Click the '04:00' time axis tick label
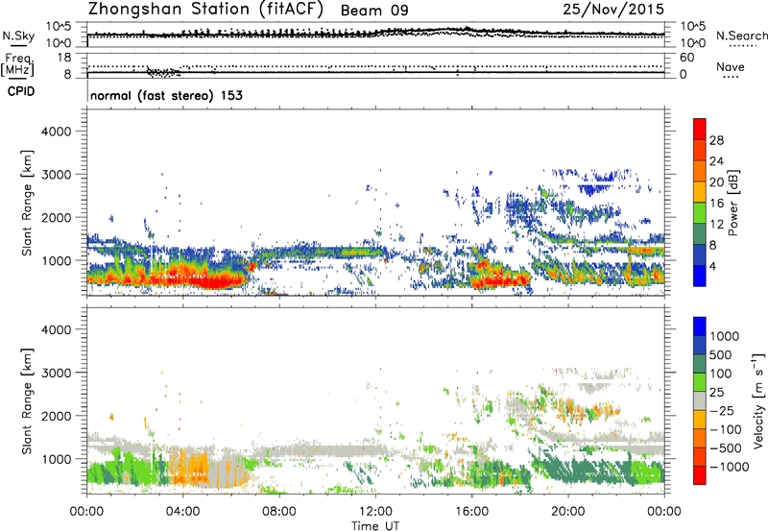 [x=183, y=512]
